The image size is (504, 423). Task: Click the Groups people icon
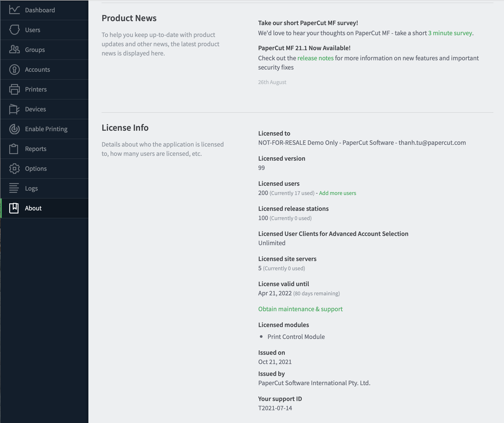click(14, 50)
